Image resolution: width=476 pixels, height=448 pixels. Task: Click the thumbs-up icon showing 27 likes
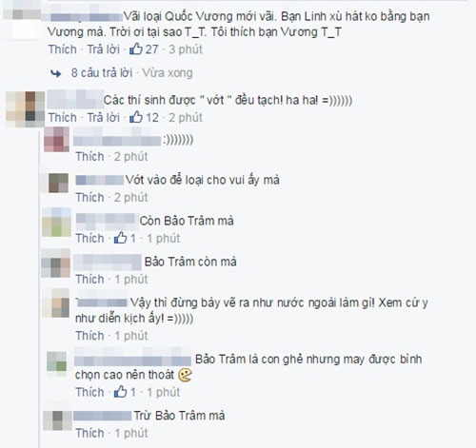(136, 49)
